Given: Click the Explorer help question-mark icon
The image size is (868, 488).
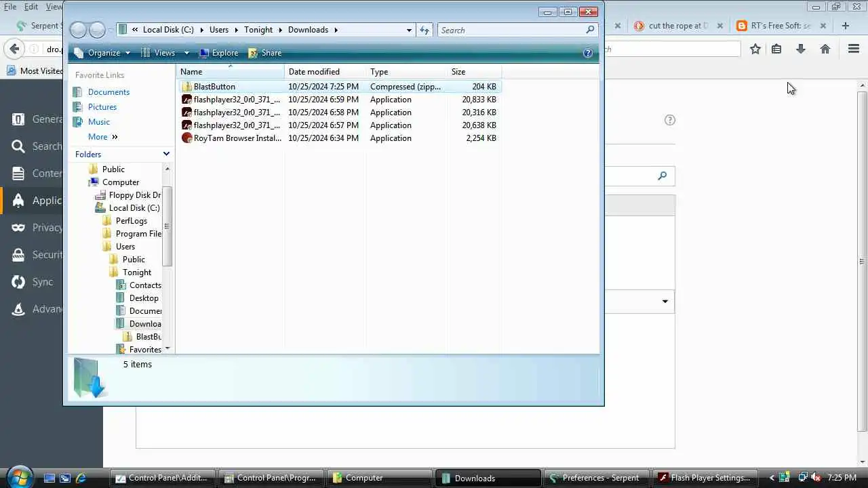Looking at the screenshot, I should coord(588,53).
